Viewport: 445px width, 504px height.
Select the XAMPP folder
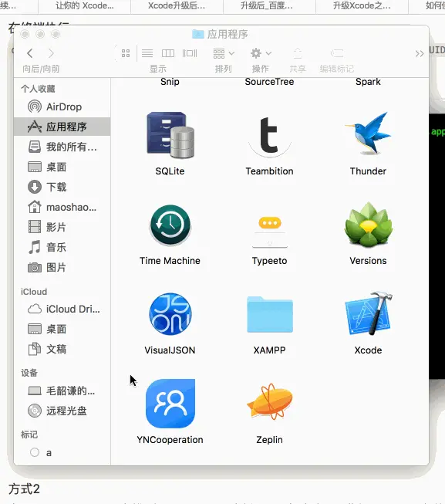[x=270, y=314]
